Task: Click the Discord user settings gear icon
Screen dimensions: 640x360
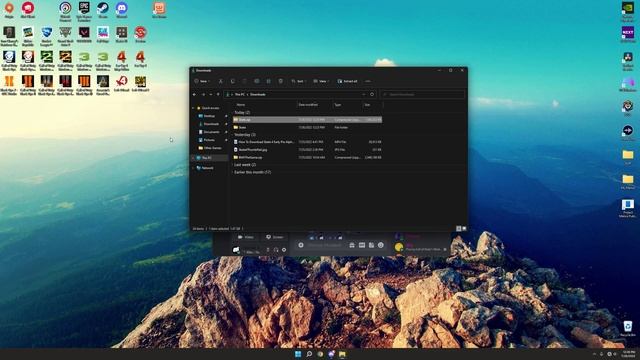Action: [284, 250]
